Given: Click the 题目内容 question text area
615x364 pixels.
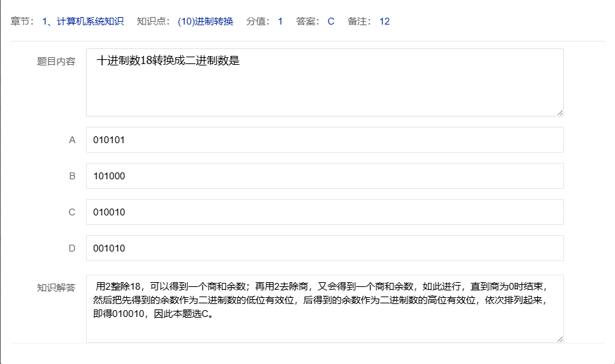Looking at the screenshot, I should coord(324,82).
